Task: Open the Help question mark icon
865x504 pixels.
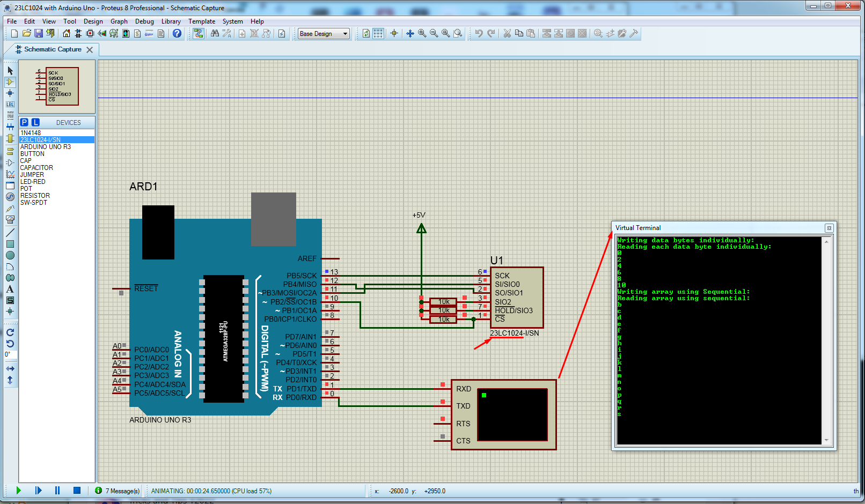Action: (177, 33)
